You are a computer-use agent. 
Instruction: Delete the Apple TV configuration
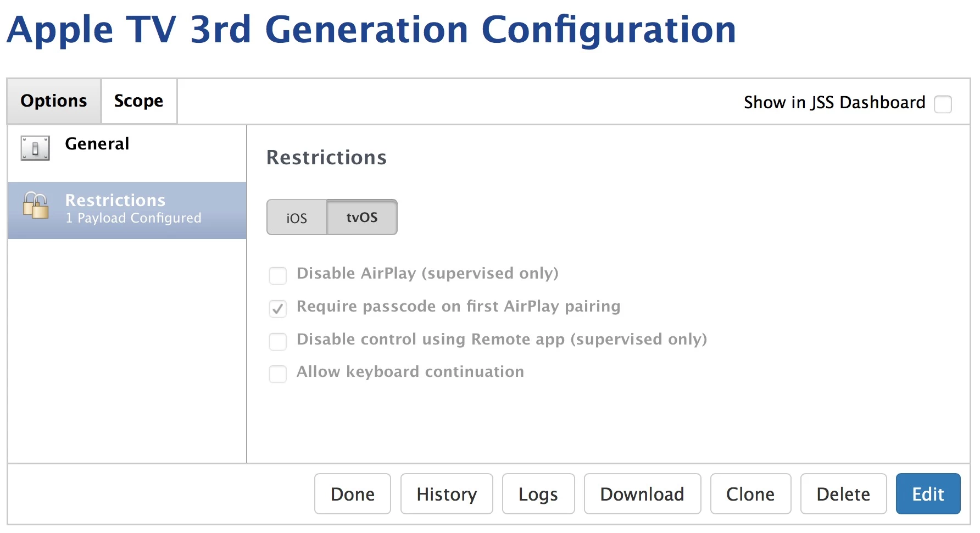pos(843,494)
